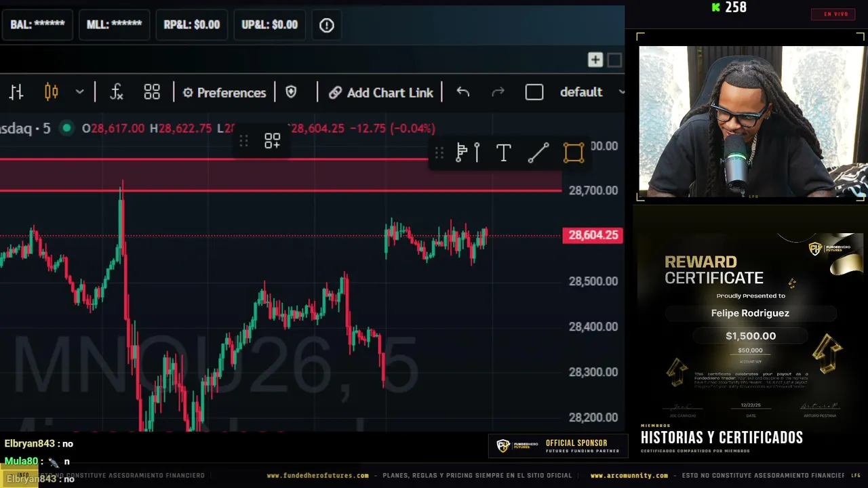The height and width of the screenshot is (488, 868).
Task: Grab the widget toolbar drag handle
Action: [244, 141]
